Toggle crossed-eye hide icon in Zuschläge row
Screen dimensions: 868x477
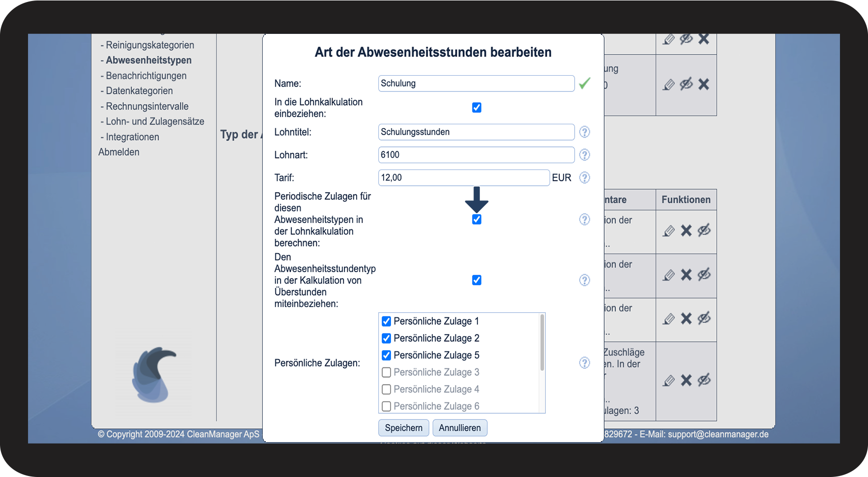[704, 380]
